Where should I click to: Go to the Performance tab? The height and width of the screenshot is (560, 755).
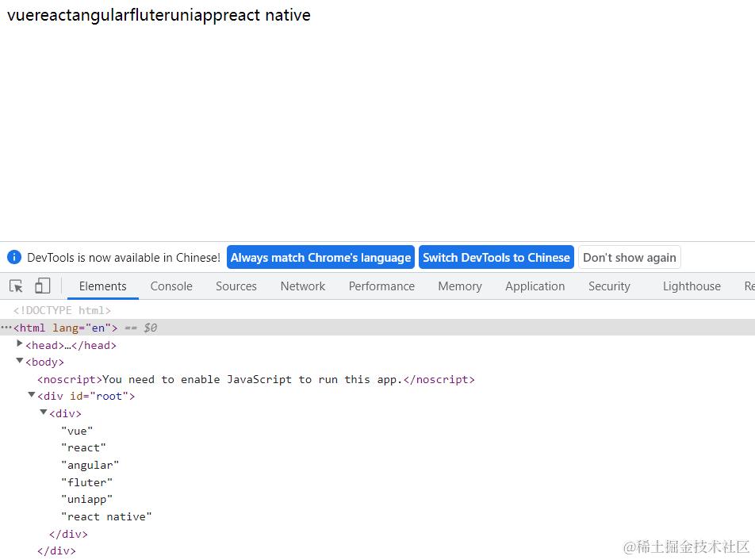click(x=381, y=286)
